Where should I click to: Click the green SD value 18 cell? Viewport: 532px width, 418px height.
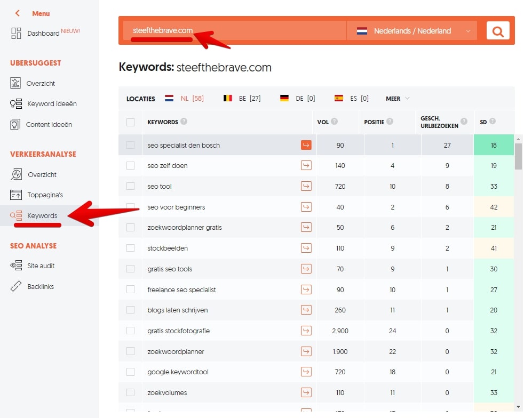(x=494, y=145)
